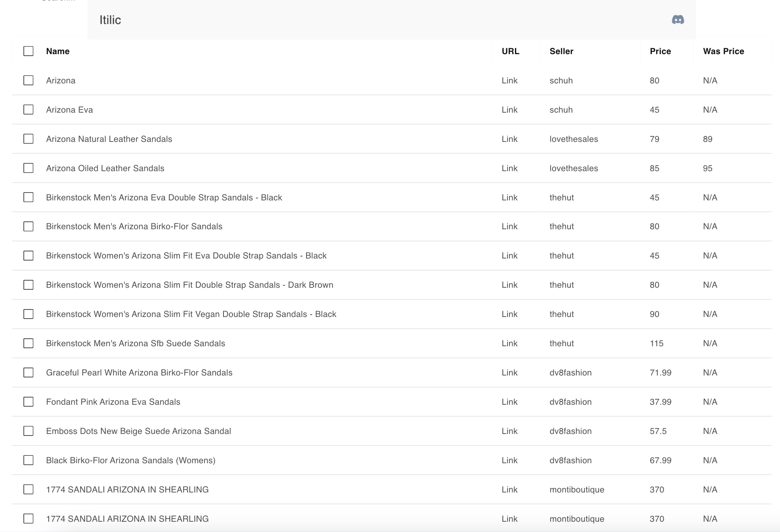Click seller lovethesales in Natural Leather row
Screen dimensions: 780x532
point(574,139)
